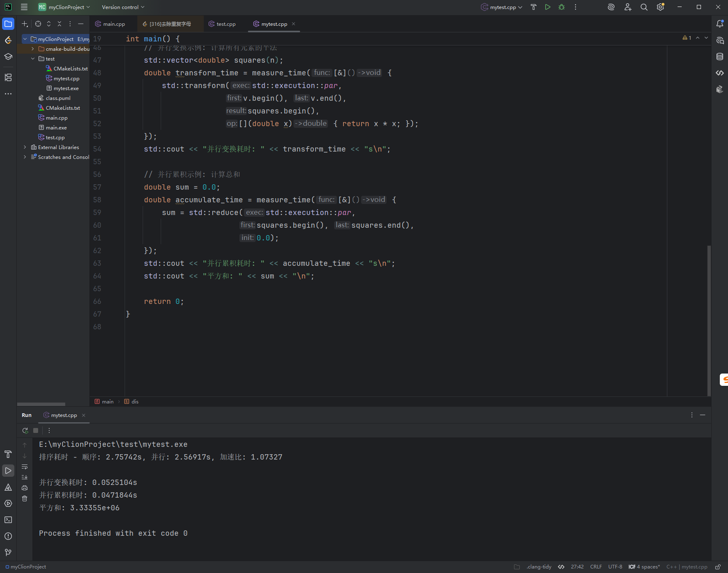This screenshot has height=573, width=728.
Task: Open IDE settings gear icon
Action: (660, 7)
